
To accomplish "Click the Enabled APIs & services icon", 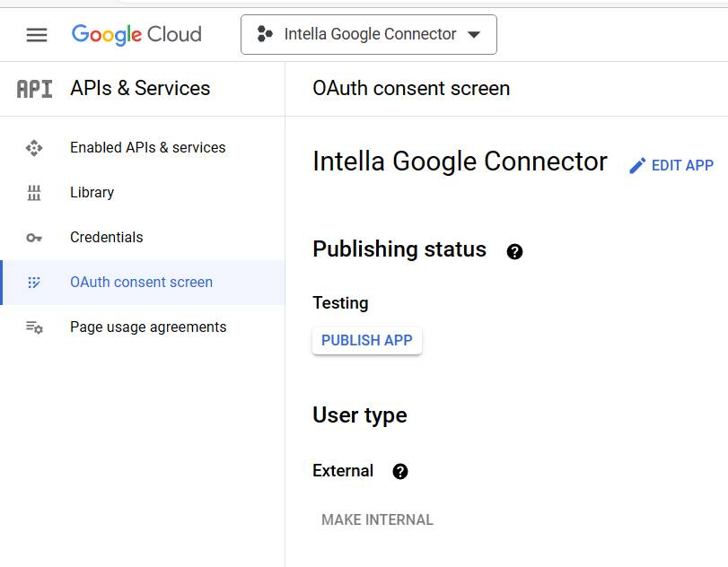I will [34, 148].
